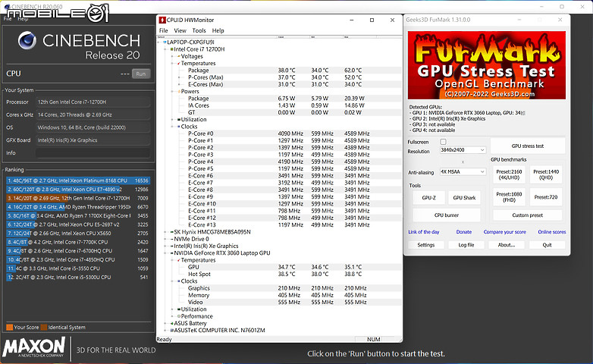
Task: Run Preset:720 benchmark
Action: 546,197
